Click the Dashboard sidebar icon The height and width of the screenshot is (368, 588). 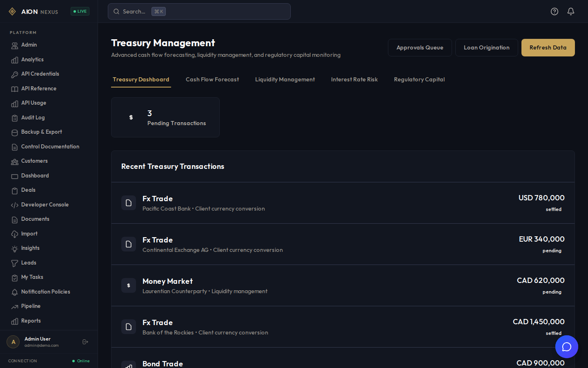[x=15, y=176]
